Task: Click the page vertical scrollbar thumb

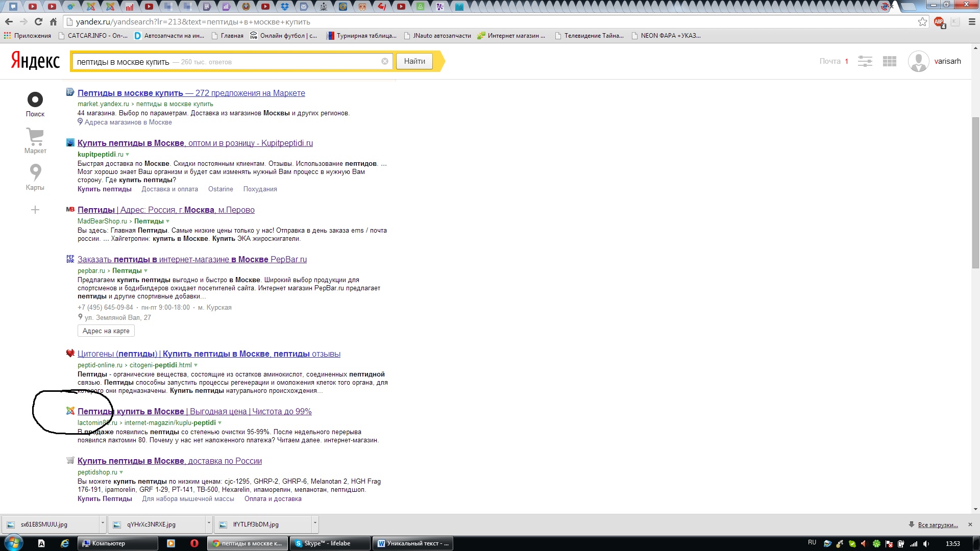Action: (x=975, y=193)
